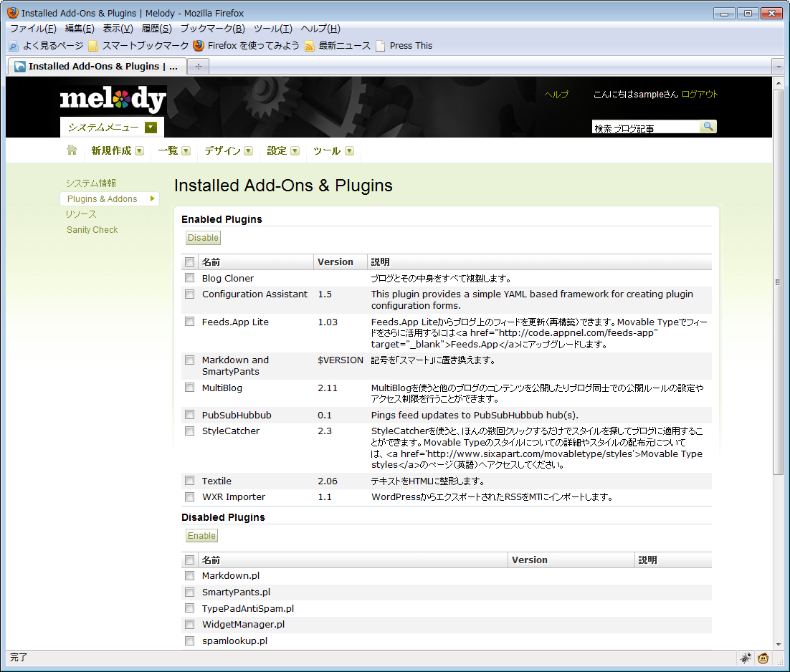
Task: Click the scrollbar up arrow
Action: pyautogui.click(x=779, y=82)
